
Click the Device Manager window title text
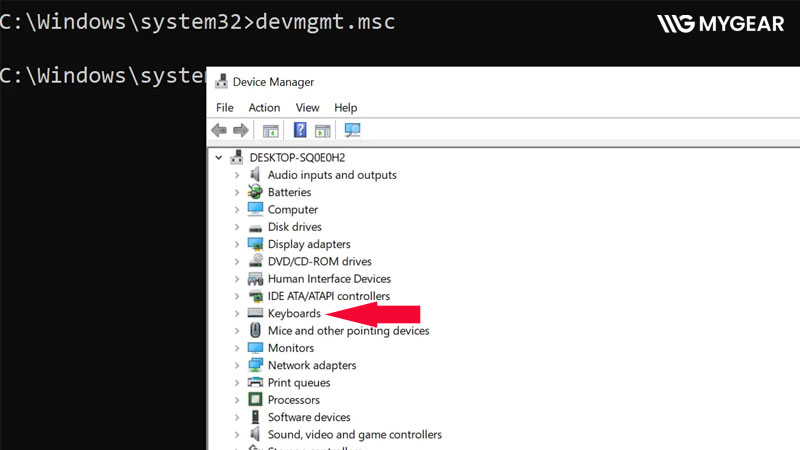[273, 82]
